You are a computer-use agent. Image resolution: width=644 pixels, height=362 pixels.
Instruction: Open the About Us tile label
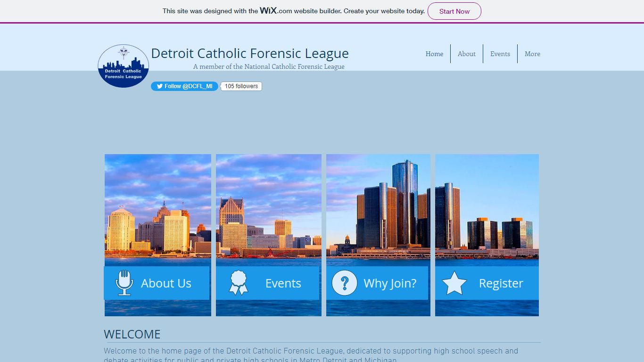click(x=166, y=283)
